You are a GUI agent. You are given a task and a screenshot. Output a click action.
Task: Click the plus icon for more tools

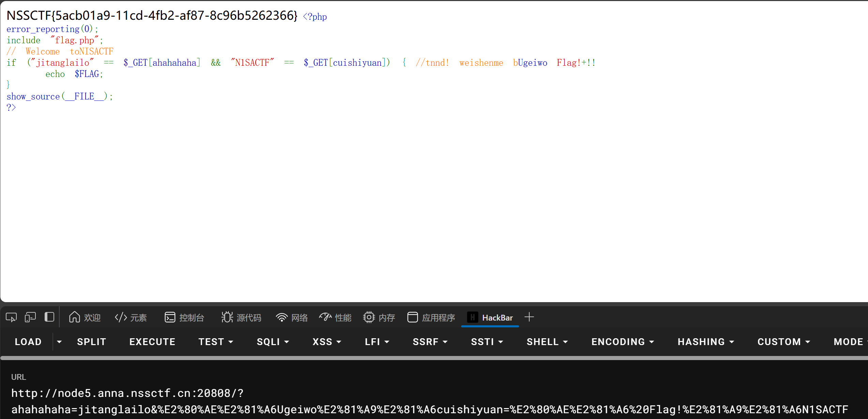(x=529, y=317)
